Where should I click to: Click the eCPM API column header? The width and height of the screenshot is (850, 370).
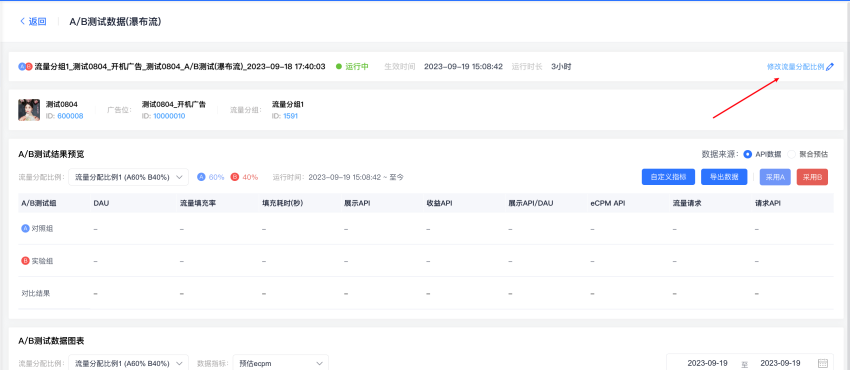(x=607, y=203)
